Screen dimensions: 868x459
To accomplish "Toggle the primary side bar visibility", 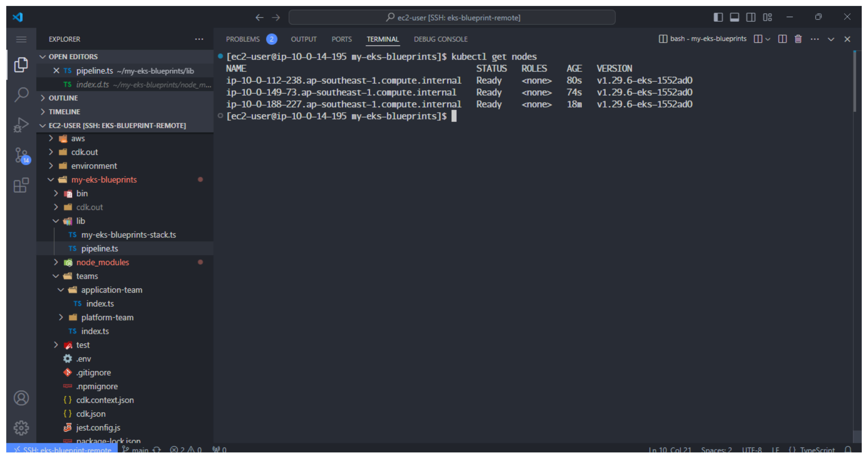I will click(718, 17).
